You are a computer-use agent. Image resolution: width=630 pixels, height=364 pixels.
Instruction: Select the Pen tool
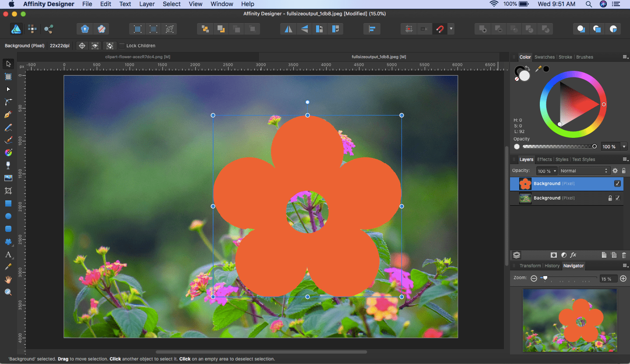click(8, 115)
